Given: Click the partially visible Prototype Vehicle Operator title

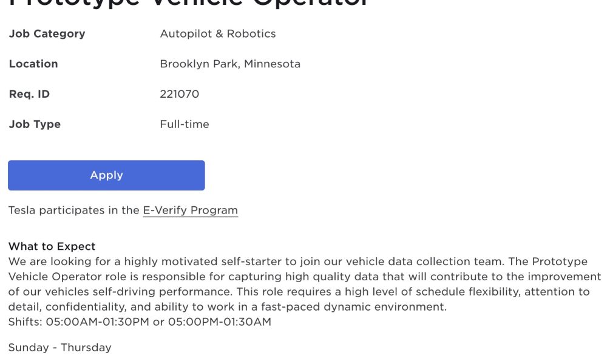Looking at the screenshot, I should click(189, 4).
